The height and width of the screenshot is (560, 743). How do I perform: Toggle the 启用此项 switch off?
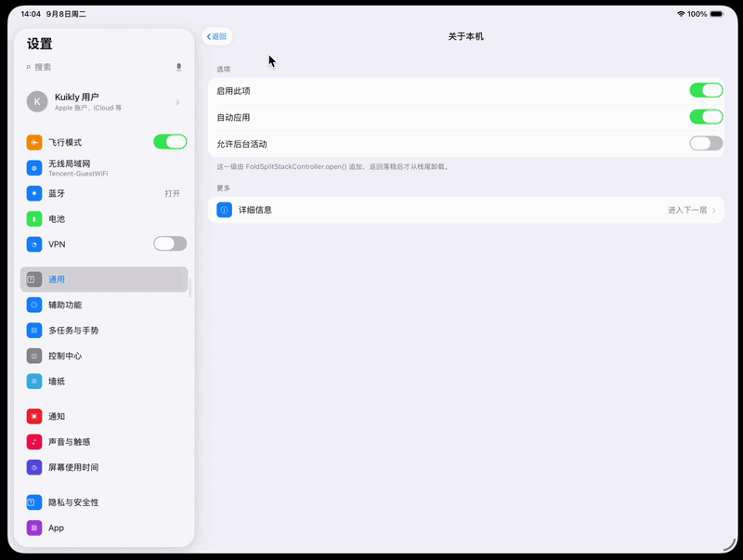point(706,90)
